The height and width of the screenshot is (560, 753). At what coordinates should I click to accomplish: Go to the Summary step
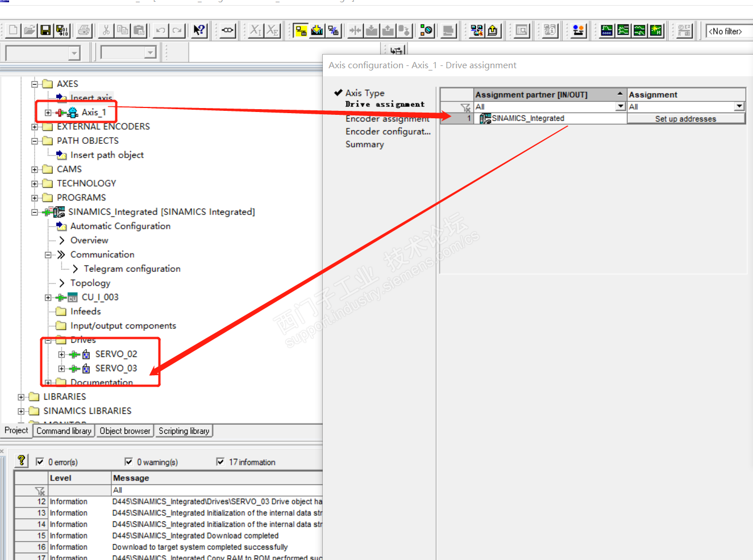coord(365,144)
